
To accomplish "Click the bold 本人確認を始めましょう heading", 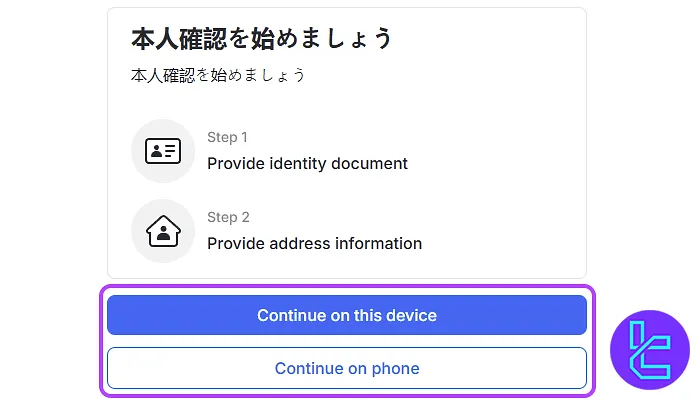I will coord(262,38).
